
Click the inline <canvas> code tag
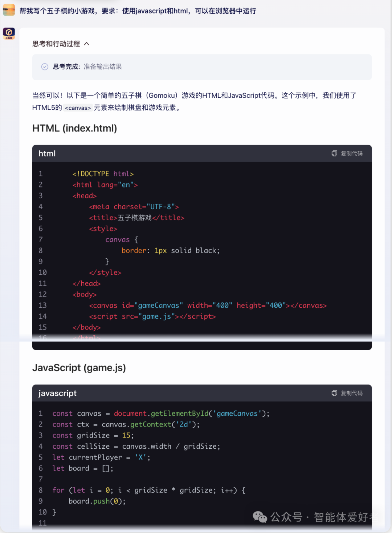point(78,108)
